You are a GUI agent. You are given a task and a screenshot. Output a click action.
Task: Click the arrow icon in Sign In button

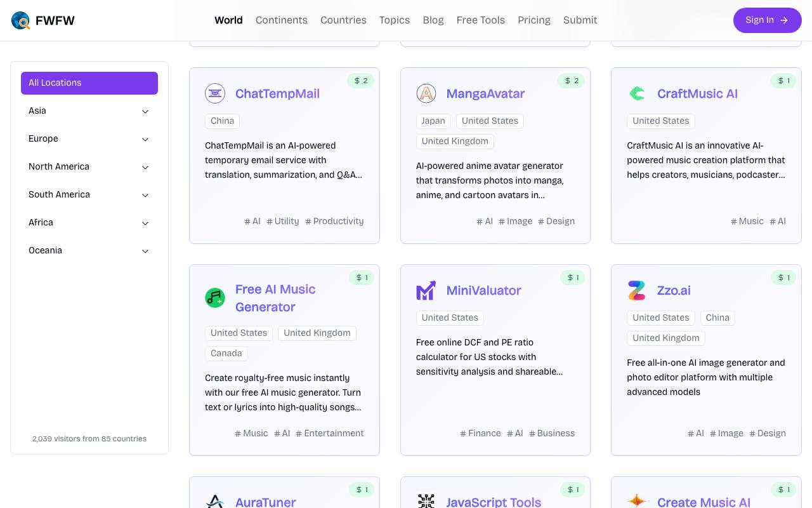784,20
